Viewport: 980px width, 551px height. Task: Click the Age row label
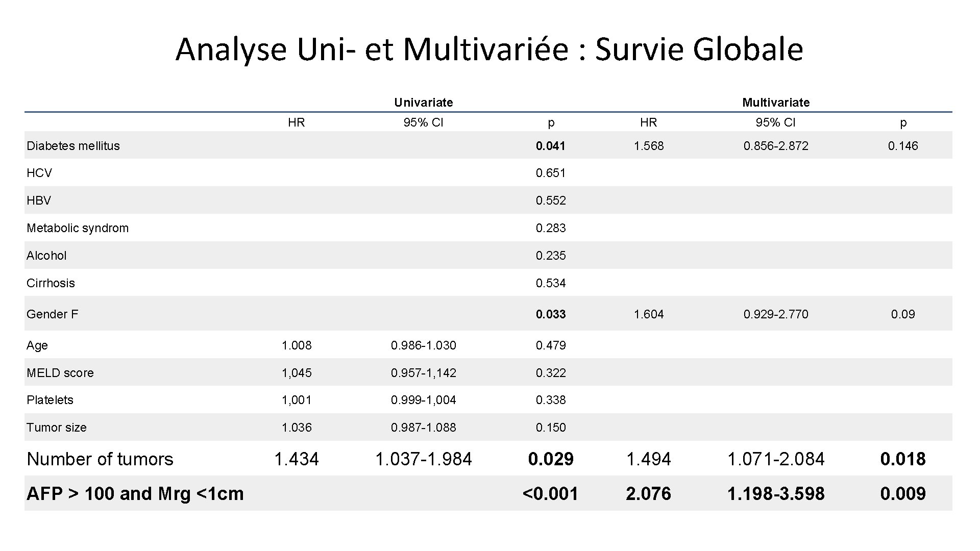[37, 345]
